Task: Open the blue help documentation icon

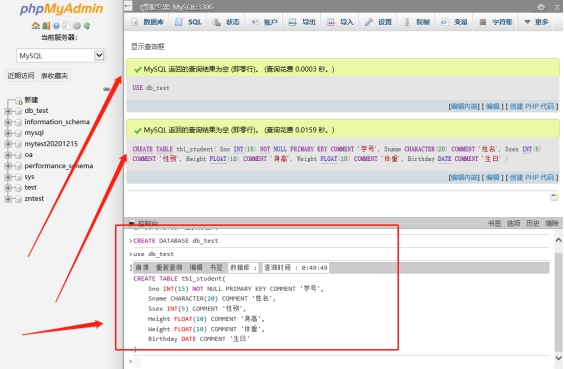Action: [x=56, y=26]
